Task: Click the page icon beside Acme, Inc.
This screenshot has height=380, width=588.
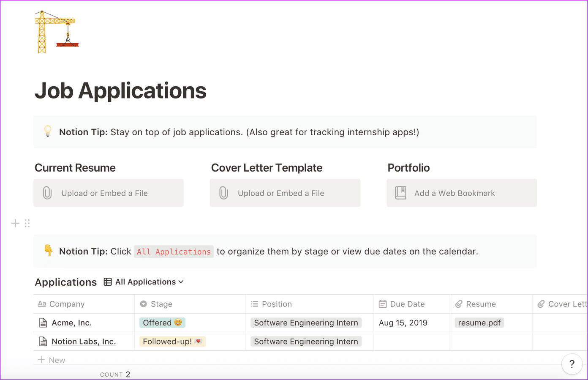Action: point(43,323)
